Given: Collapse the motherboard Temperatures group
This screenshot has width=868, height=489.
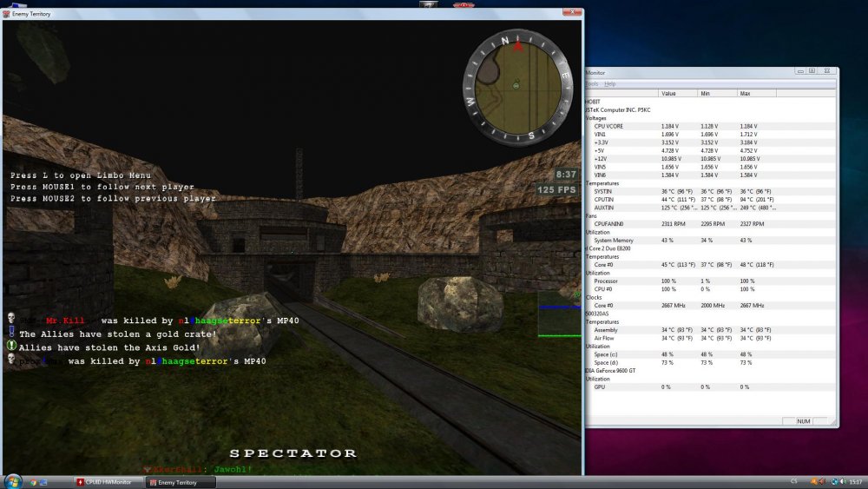Looking at the screenshot, I should point(602,183).
